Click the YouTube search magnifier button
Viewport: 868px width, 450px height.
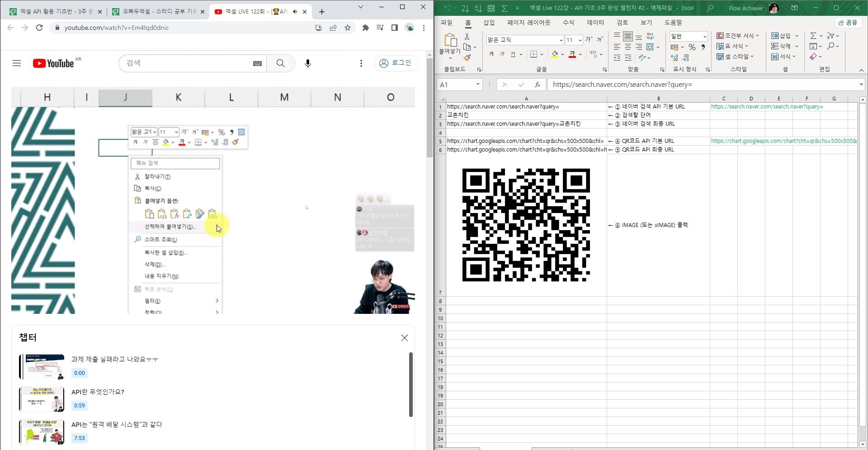pos(281,63)
